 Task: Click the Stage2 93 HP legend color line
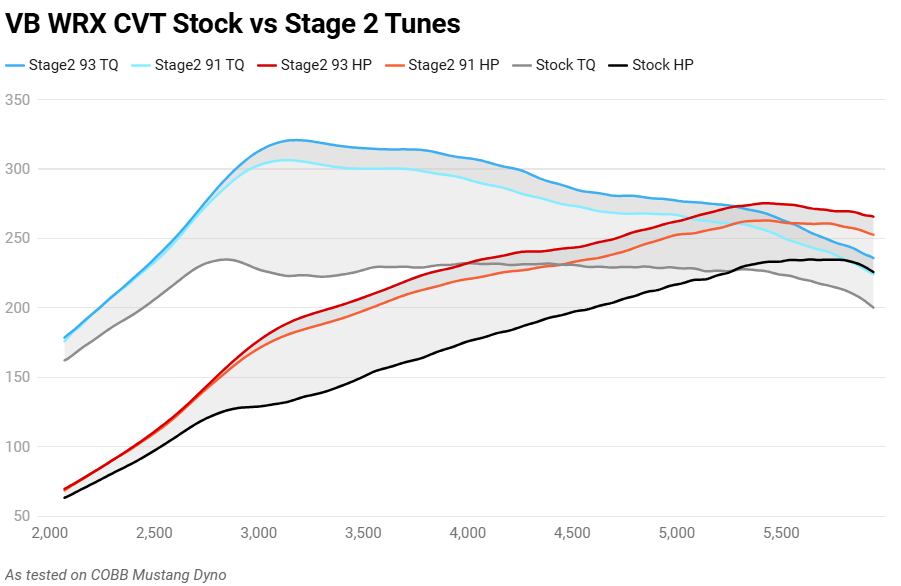point(266,65)
